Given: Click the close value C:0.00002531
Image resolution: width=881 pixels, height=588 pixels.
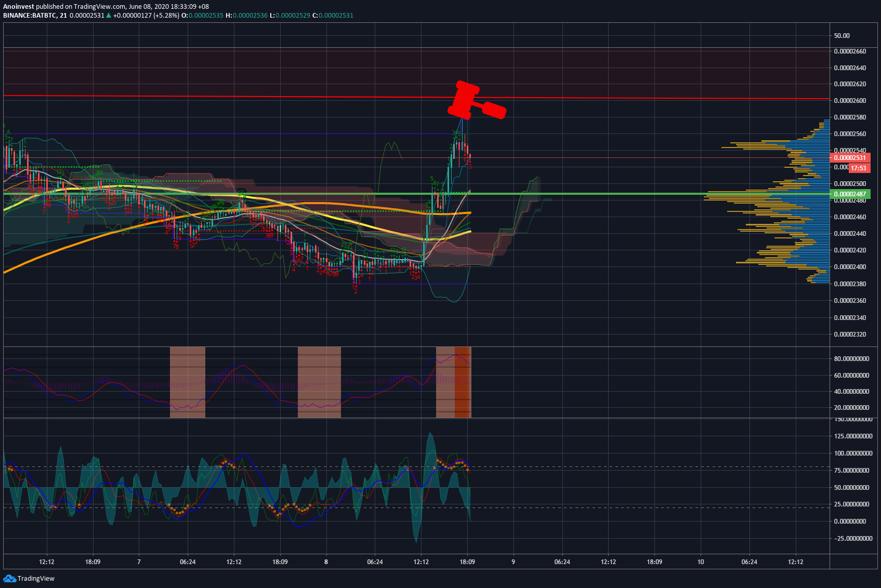Looking at the screenshot, I should (333, 16).
